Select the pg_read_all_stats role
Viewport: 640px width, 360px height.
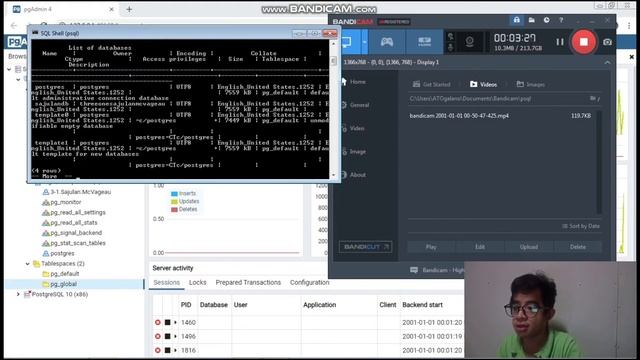pyautogui.click(x=73, y=222)
